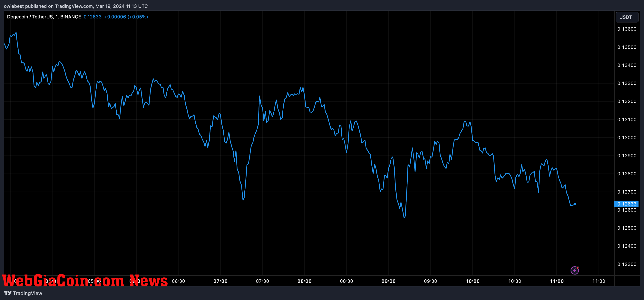Click the 0.13000 price axis label
Viewport: 644px width, 300px height.
point(627,137)
